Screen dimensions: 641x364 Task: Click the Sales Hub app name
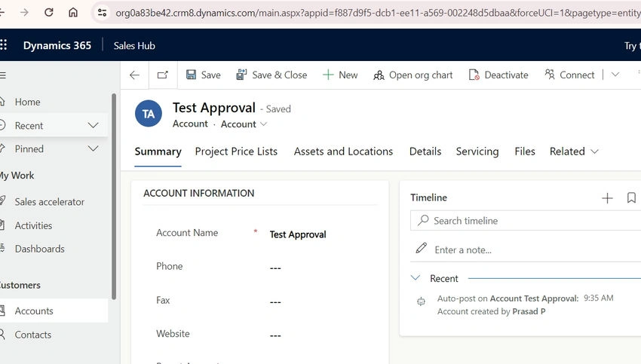coord(134,46)
